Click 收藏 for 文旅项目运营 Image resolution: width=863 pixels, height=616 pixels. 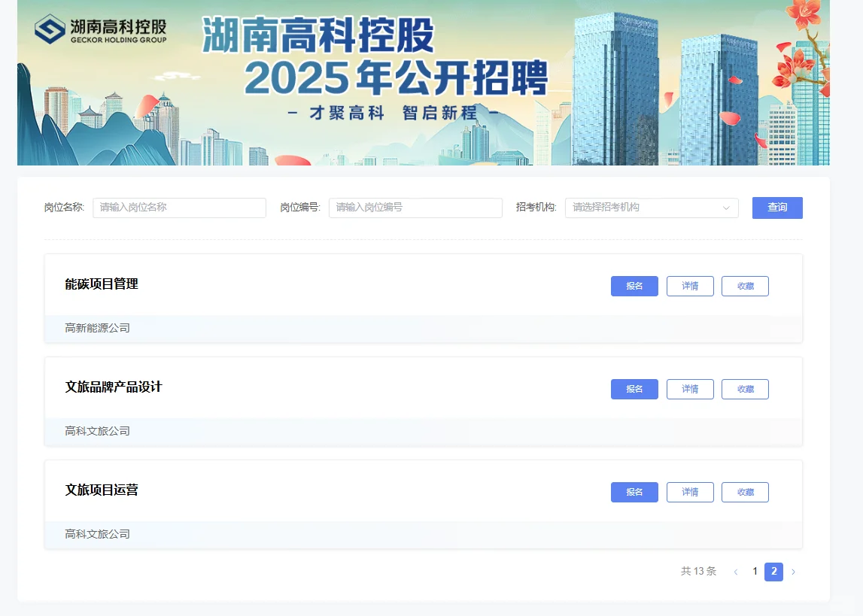[745, 492]
